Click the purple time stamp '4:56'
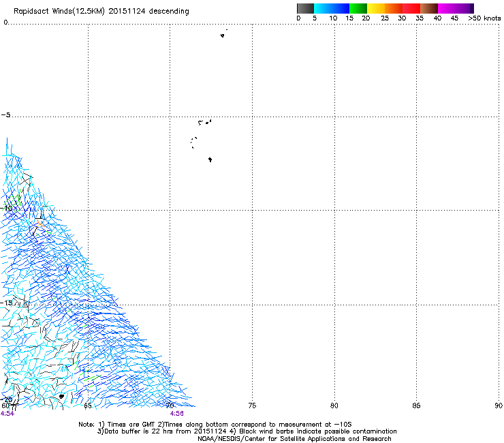The width and height of the screenshot is (504, 443). coord(177,414)
